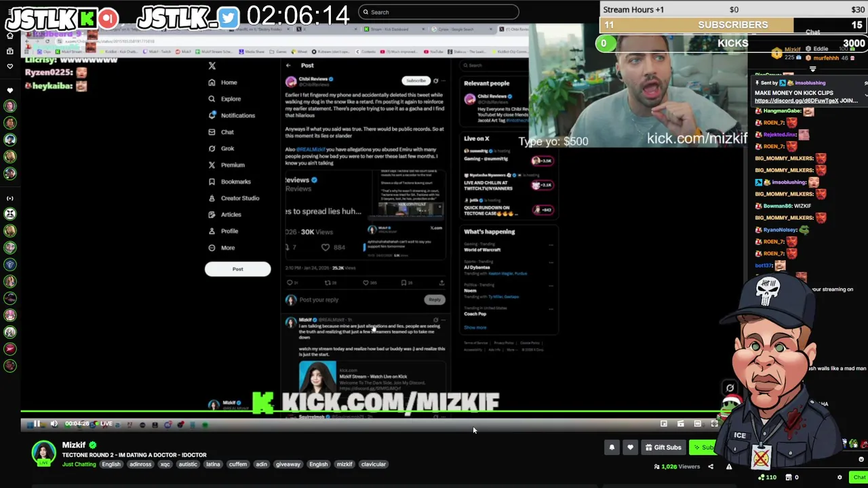Open Grok in the X sidebar
Screen dimensions: 868x488
click(221, 148)
